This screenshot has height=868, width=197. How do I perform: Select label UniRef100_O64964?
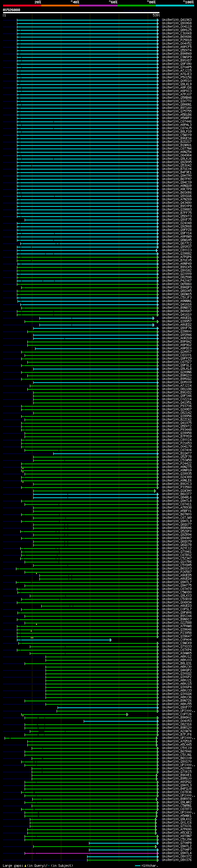(177, 155)
